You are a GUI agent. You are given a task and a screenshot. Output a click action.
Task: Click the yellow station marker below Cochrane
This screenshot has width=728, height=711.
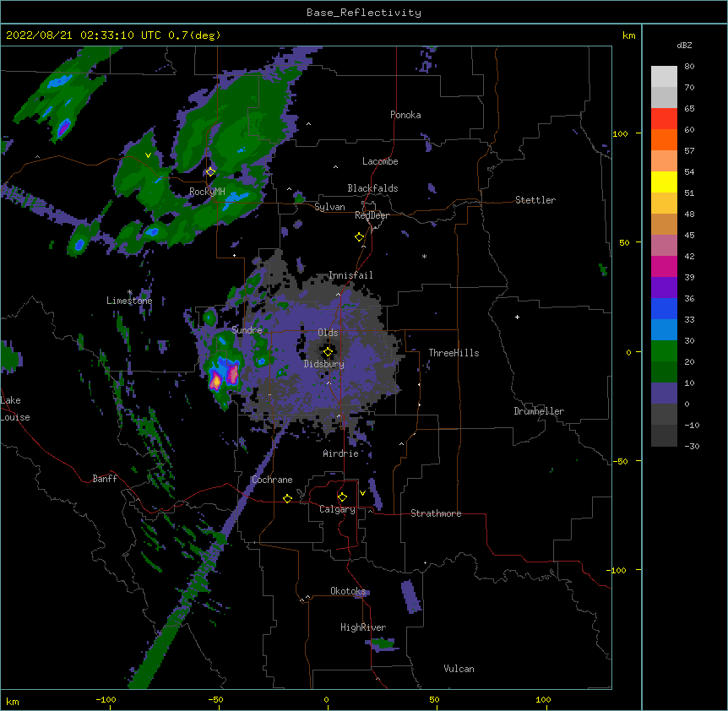tap(287, 498)
